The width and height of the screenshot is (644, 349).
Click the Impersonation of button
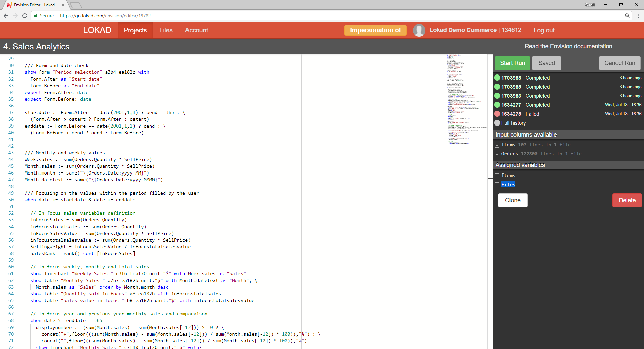coord(375,30)
